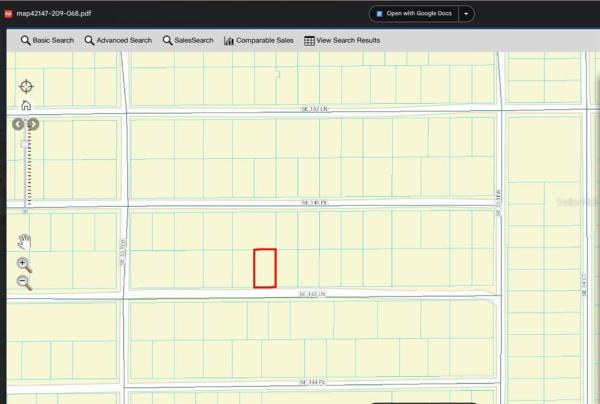
Task: Expand the Open with dropdown arrow
Action: pyautogui.click(x=467, y=14)
